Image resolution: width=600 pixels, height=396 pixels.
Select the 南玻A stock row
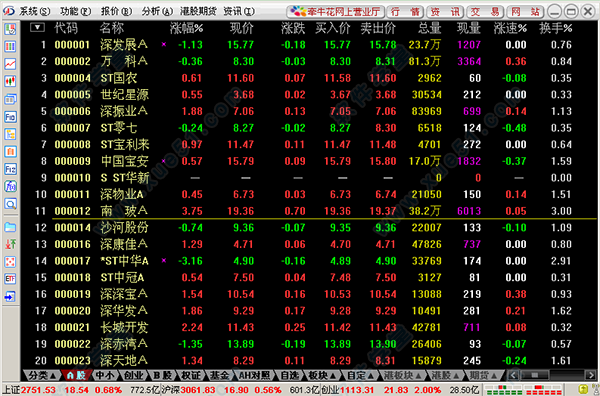coord(308,211)
